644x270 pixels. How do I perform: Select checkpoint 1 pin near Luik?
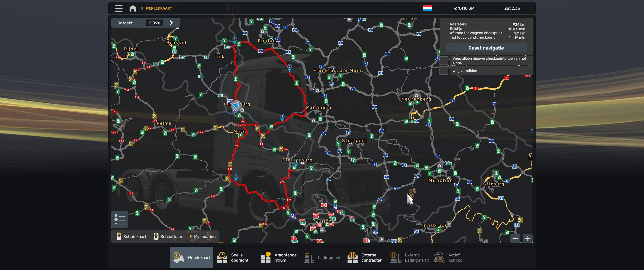tap(235, 40)
